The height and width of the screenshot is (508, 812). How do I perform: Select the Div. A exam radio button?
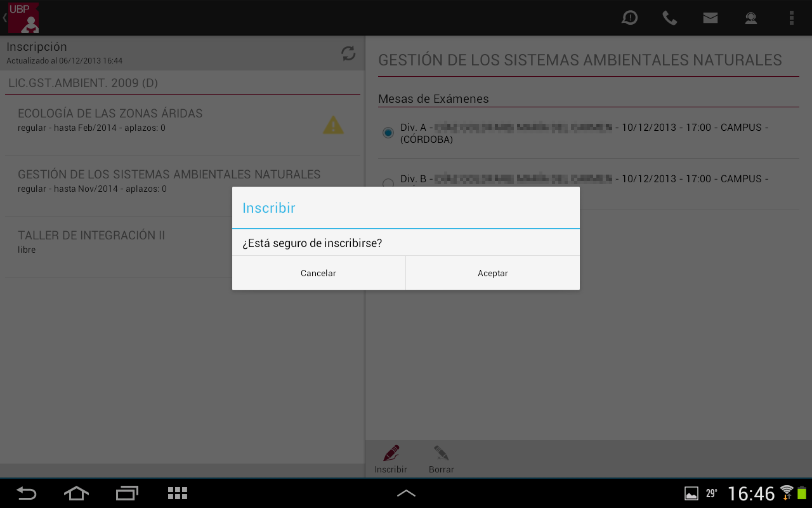tap(388, 133)
